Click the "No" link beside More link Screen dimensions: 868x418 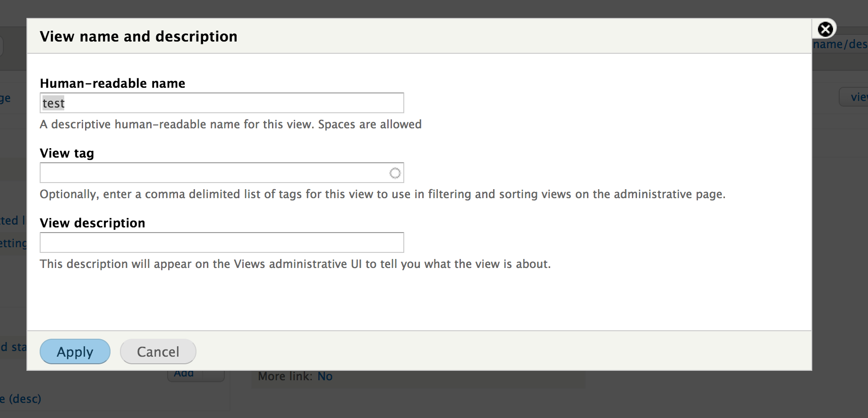coord(325,376)
